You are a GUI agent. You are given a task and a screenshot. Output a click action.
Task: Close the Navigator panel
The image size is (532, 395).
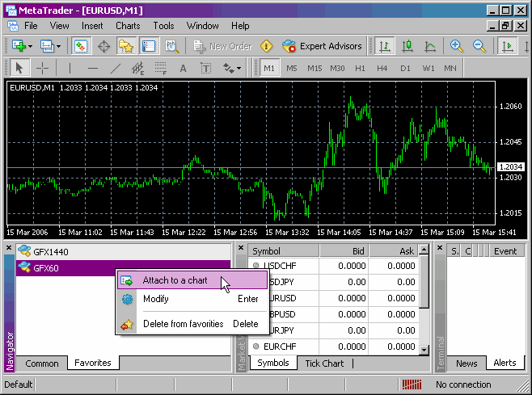click(9, 248)
